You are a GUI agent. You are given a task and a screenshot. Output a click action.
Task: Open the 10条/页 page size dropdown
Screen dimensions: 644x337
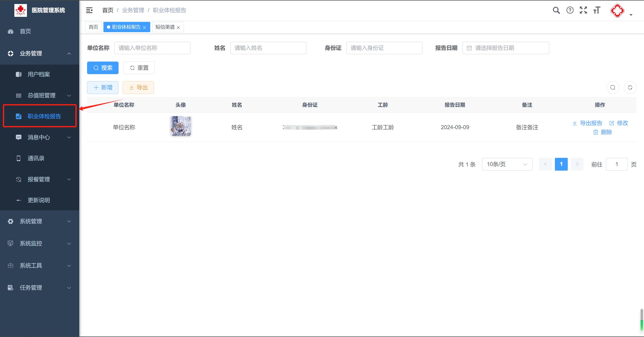[507, 164]
